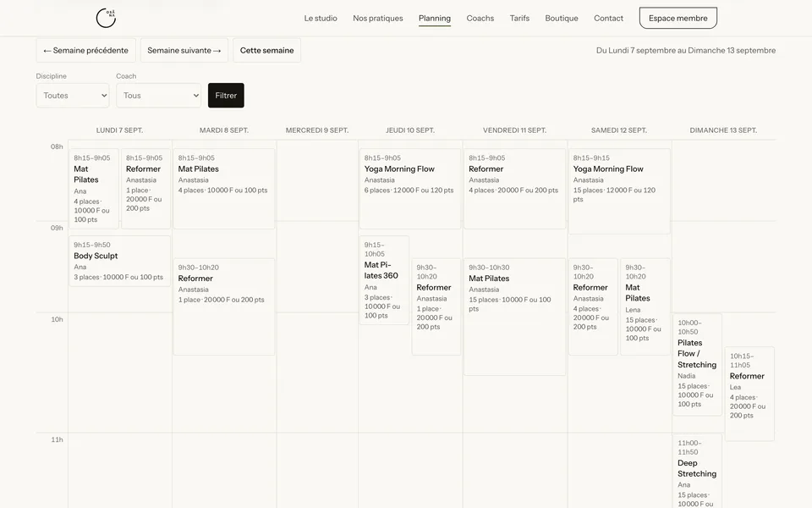Select Friday 8h15 Reformer class
Screen dimensions: 812x508
(x=514, y=189)
